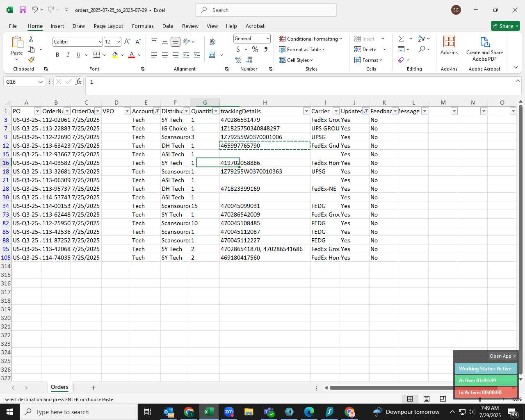Open the Formulas ribbon tab
This screenshot has width=525, height=420.
point(143,26)
